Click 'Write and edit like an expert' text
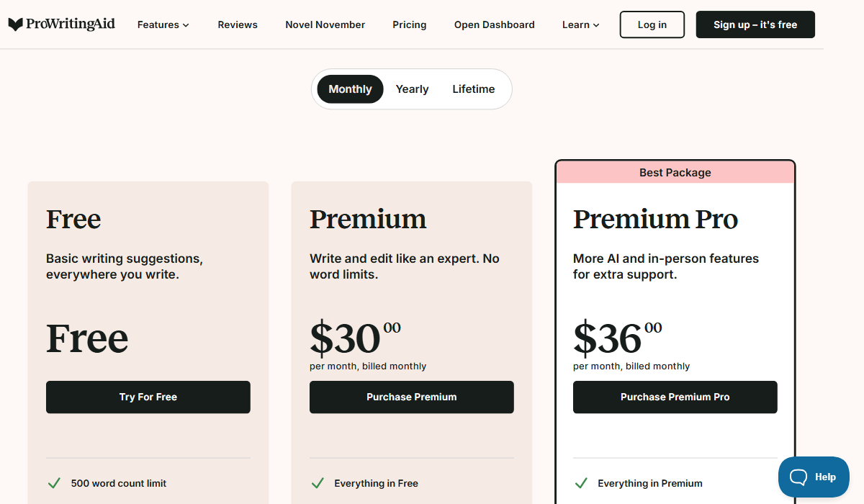Image resolution: width=864 pixels, height=504 pixels. pyautogui.click(x=405, y=266)
